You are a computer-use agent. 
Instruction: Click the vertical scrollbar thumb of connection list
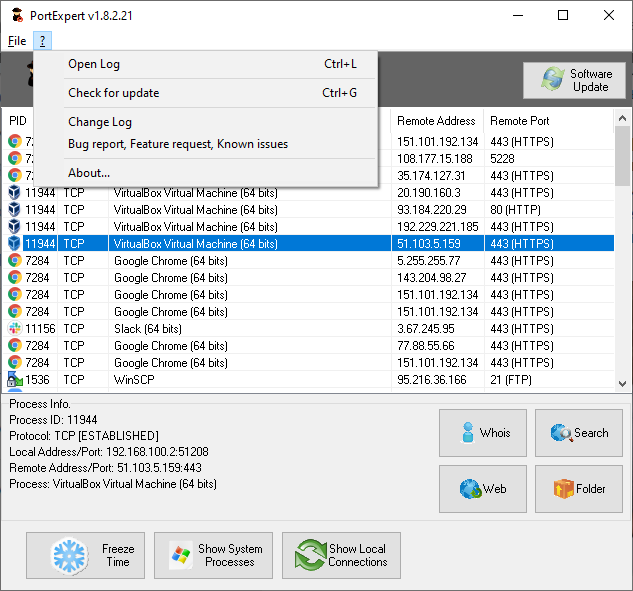pyautogui.click(x=622, y=156)
